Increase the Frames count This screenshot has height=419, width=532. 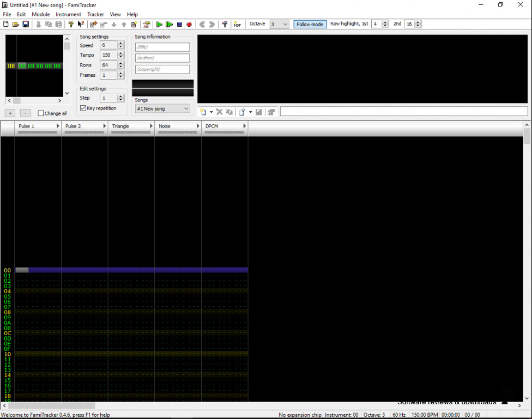click(x=121, y=73)
